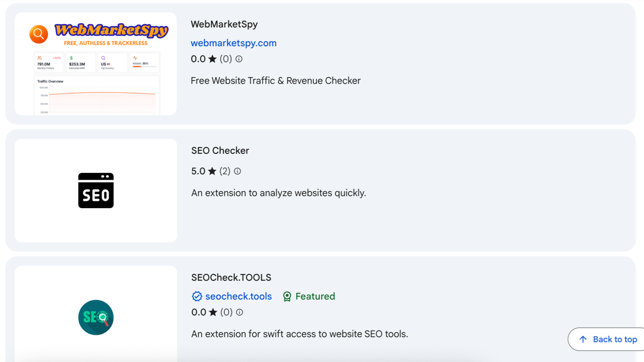Click the WebMarketSpy rating info icon
The image size is (644, 362).
point(239,59)
